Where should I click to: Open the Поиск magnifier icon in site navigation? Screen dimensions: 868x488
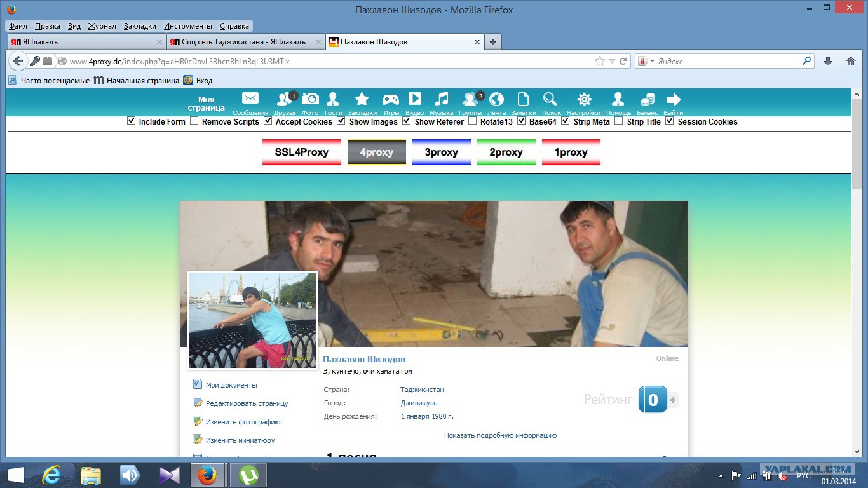tap(550, 99)
